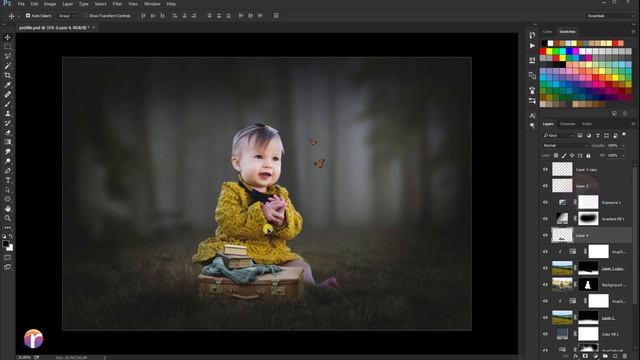Click the Change Screen Mode icon

coord(8,267)
